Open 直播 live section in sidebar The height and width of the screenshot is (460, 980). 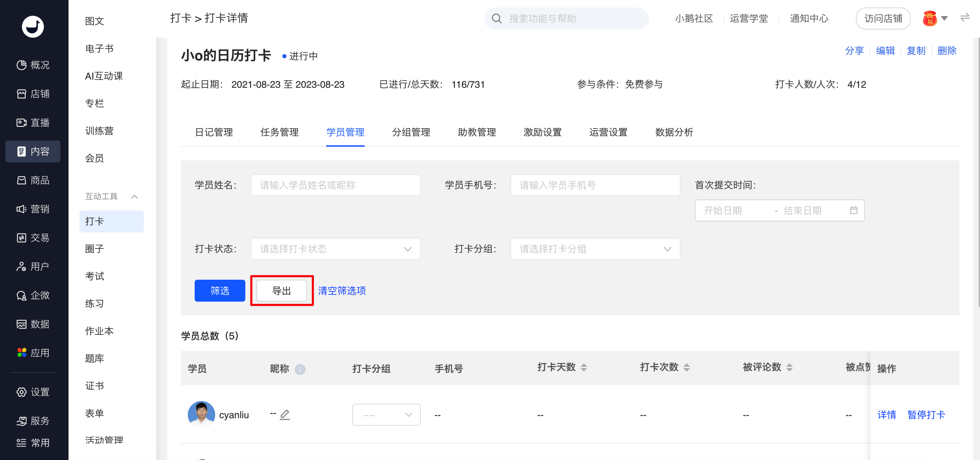point(33,122)
